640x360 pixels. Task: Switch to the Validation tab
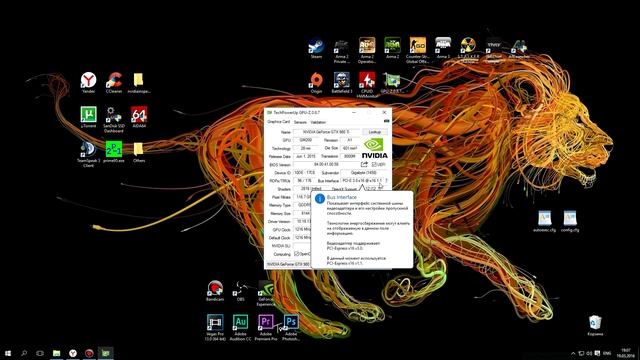click(x=318, y=122)
